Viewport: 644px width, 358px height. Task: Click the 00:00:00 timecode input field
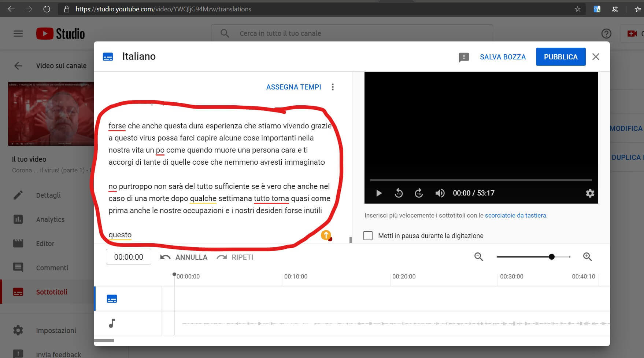coord(129,257)
